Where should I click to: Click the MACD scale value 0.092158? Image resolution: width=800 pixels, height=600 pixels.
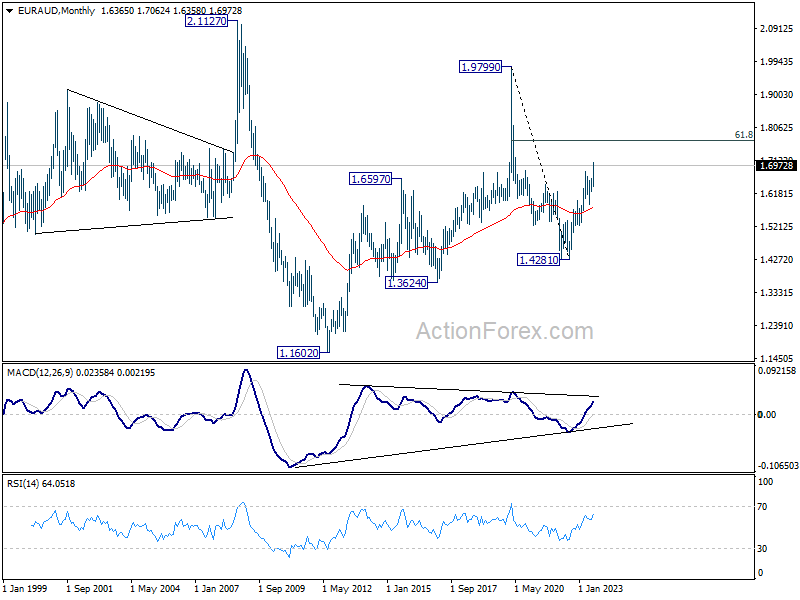pyautogui.click(x=777, y=371)
